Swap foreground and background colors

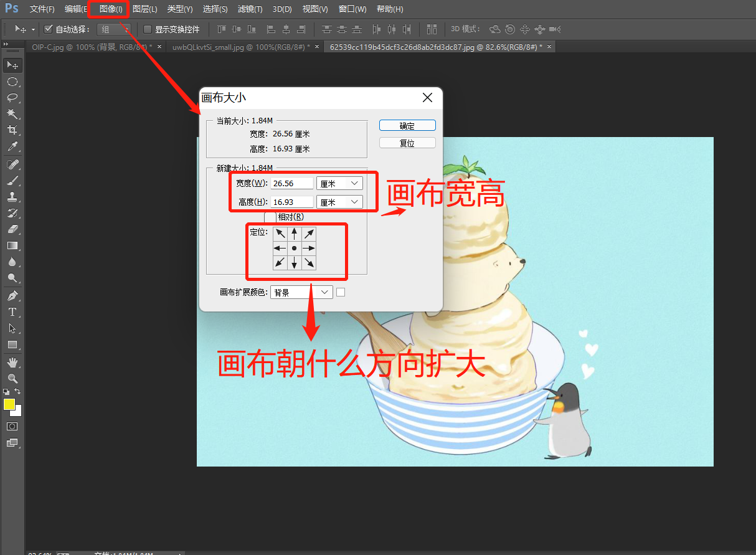pyautogui.click(x=18, y=392)
